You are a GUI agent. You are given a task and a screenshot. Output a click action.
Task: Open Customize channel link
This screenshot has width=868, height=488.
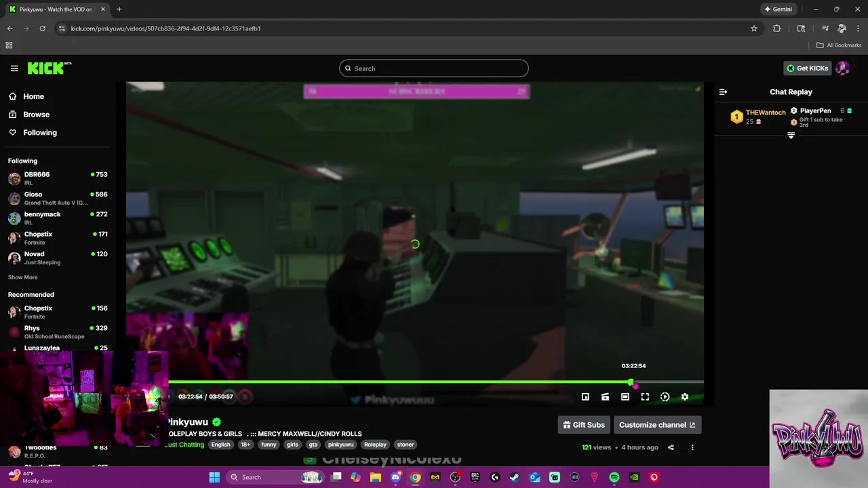[x=657, y=425]
